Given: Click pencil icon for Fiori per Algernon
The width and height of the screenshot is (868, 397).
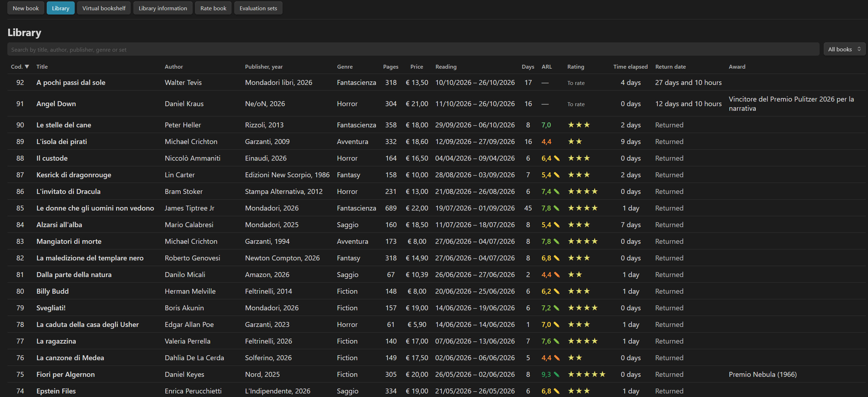Looking at the screenshot, I should tap(557, 374).
